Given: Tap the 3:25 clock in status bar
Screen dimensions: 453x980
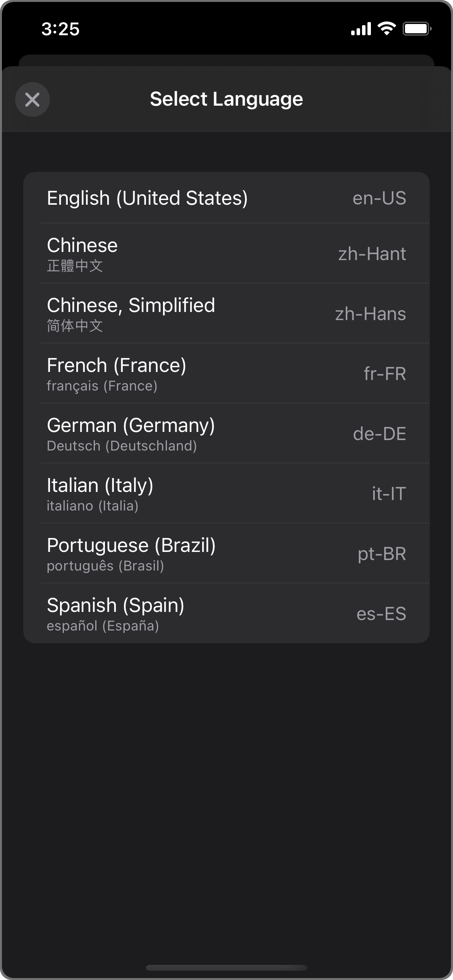Looking at the screenshot, I should coord(60,29).
